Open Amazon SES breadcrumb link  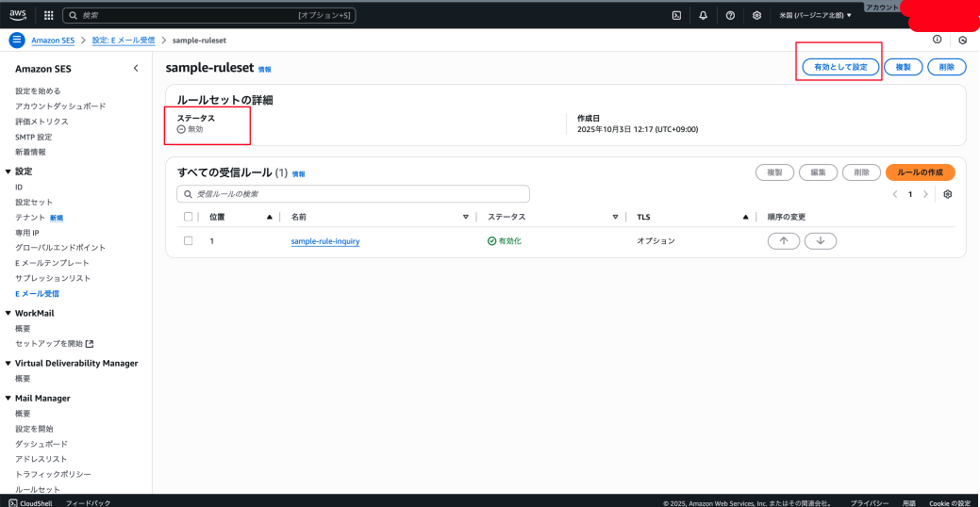coord(53,41)
